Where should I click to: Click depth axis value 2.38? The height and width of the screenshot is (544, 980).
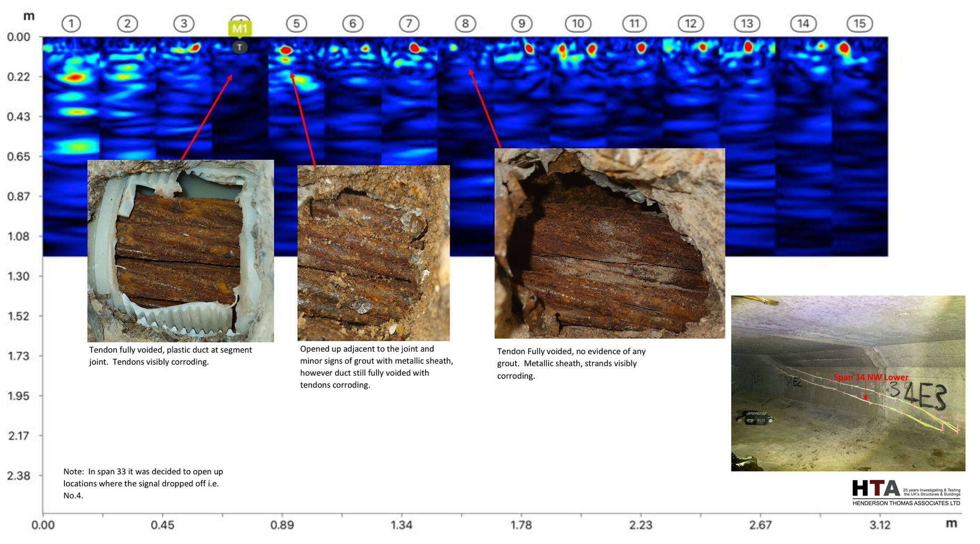point(18,476)
